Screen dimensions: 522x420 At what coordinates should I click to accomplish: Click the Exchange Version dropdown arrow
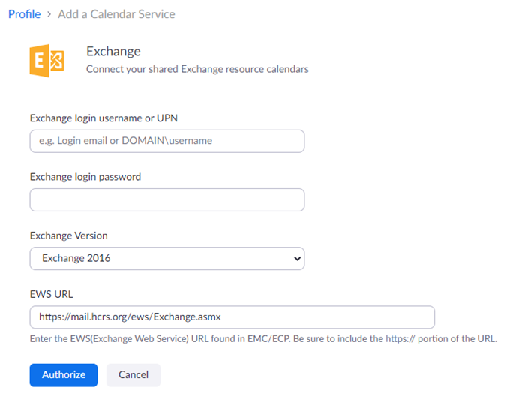[x=297, y=258]
